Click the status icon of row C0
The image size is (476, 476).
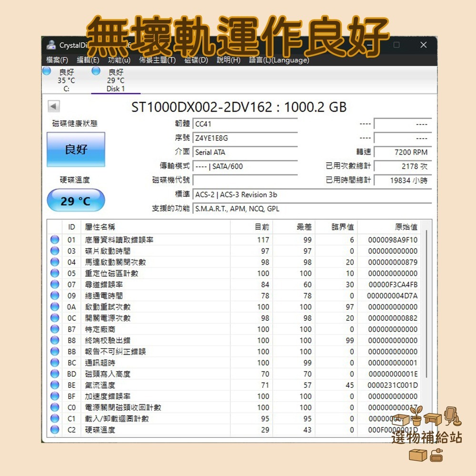[x=55, y=407]
